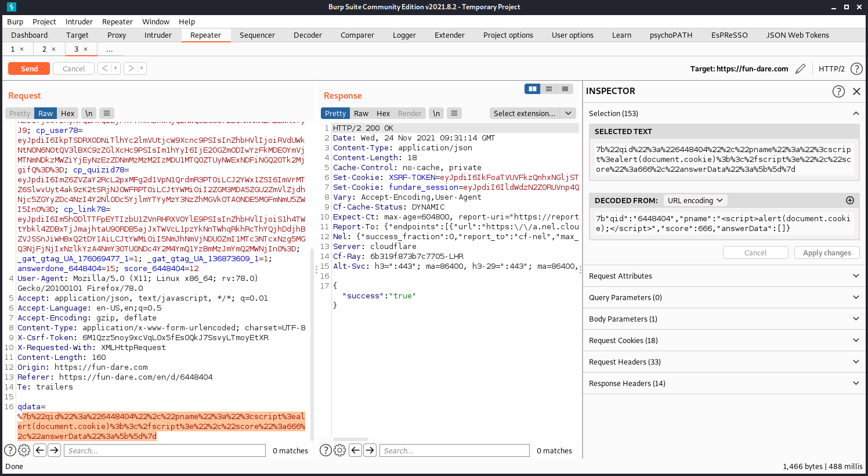The height and width of the screenshot is (476, 868).
Task: Switch to the Decoder tab
Action: pos(308,35)
